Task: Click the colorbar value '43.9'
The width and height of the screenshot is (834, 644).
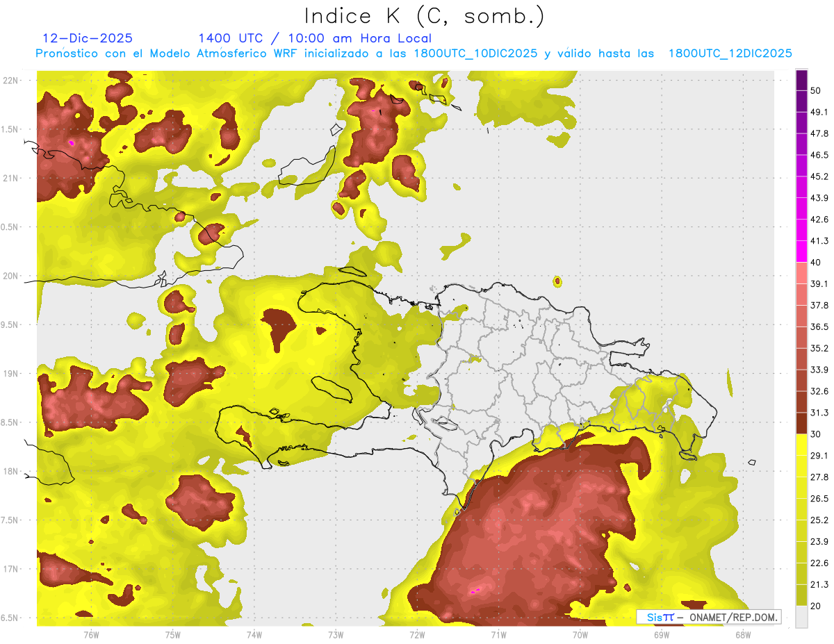Action: tap(819, 198)
